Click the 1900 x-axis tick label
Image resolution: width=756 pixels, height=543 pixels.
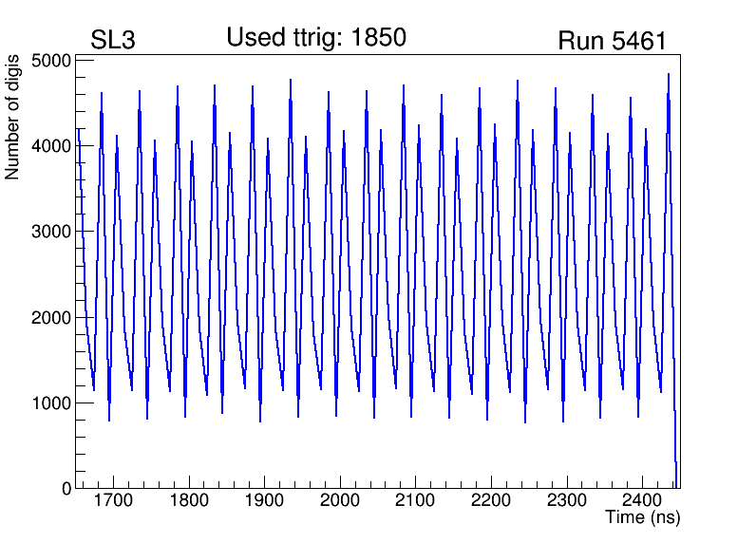264,500
